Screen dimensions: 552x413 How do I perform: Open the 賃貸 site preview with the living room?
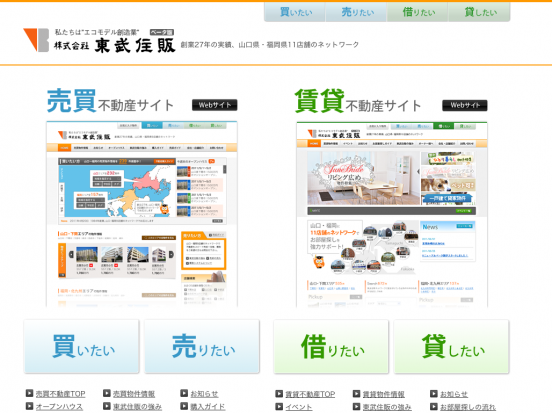392,214
